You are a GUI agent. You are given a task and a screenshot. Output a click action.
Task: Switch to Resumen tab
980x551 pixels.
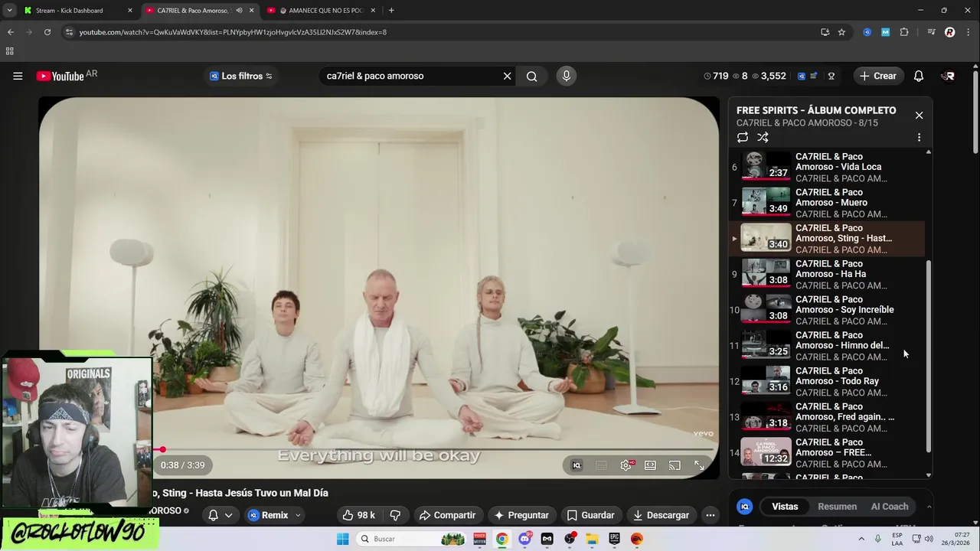coord(837,507)
